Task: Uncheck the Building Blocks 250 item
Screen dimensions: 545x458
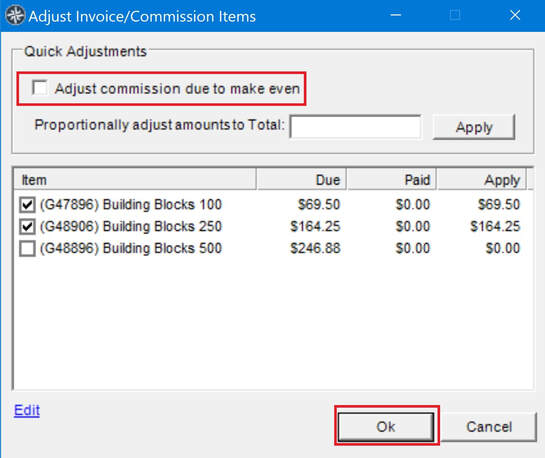Action: (x=27, y=227)
